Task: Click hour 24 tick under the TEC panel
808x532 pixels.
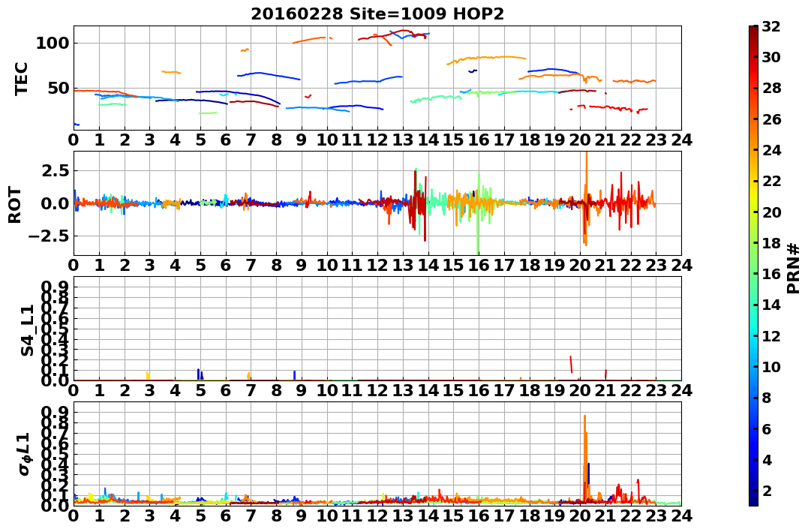Action: [681, 140]
